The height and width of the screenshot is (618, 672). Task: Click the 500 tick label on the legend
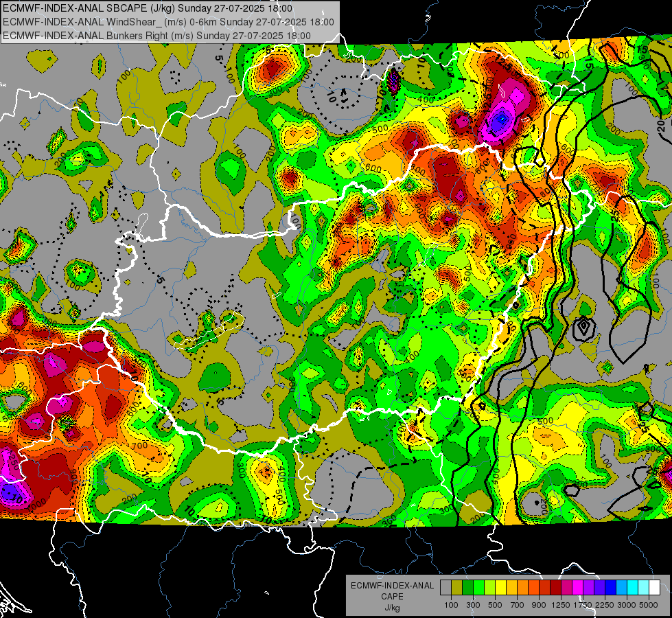coord(495,605)
